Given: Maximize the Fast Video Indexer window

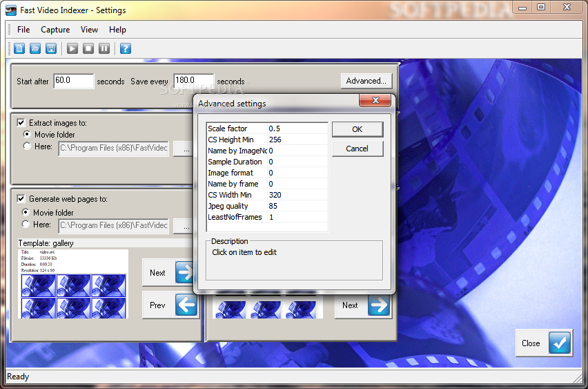Looking at the screenshot, I should tap(541, 8).
